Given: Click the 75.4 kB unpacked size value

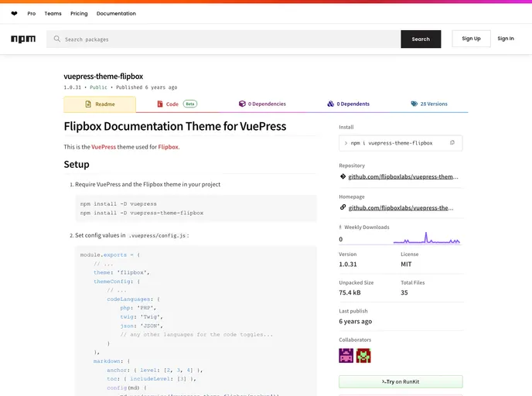Looking at the screenshot, I should [350, 292].
